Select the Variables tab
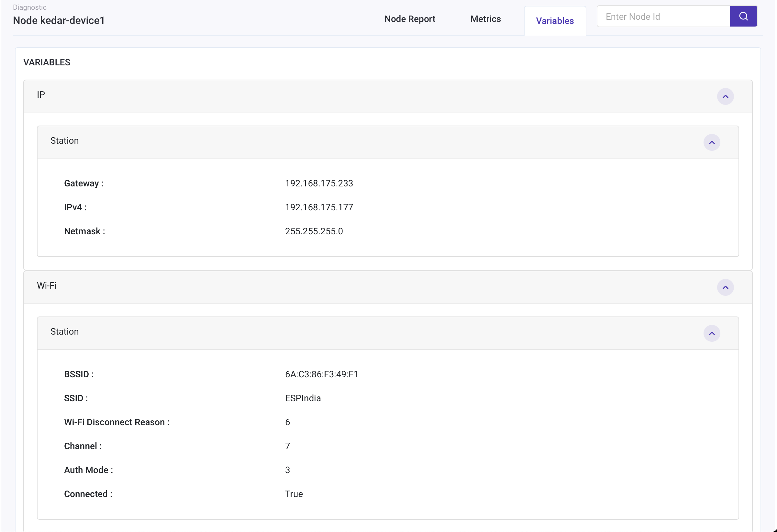This screenshot has width=777, height=532. [x=554, y=21]
